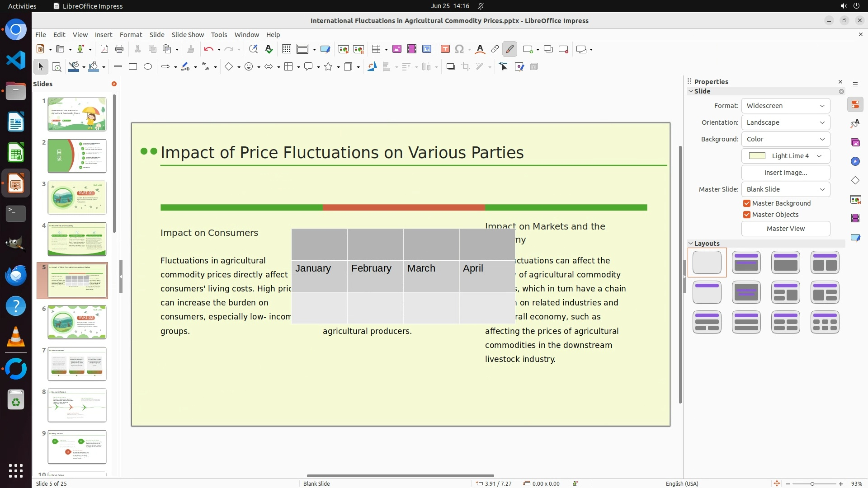Screen dimensions: 868x488
Task: Expand the Master Slide dropdown
Action: 785,189
